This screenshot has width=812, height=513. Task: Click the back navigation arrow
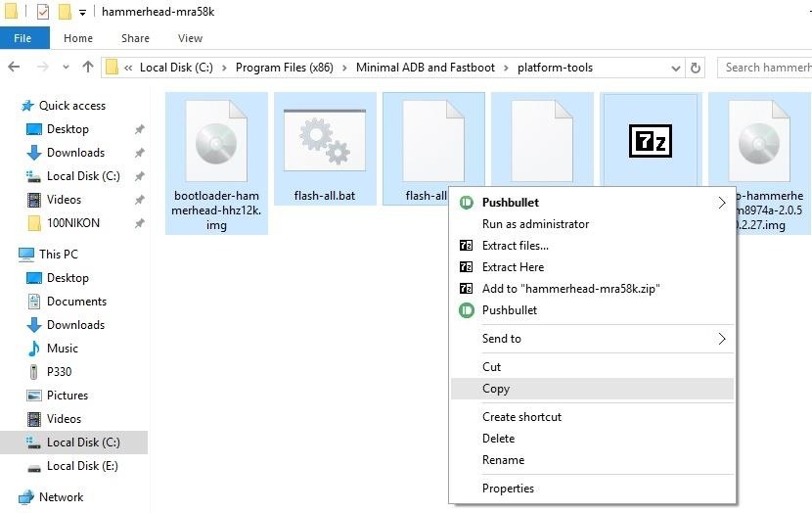(x=14, y=67)
